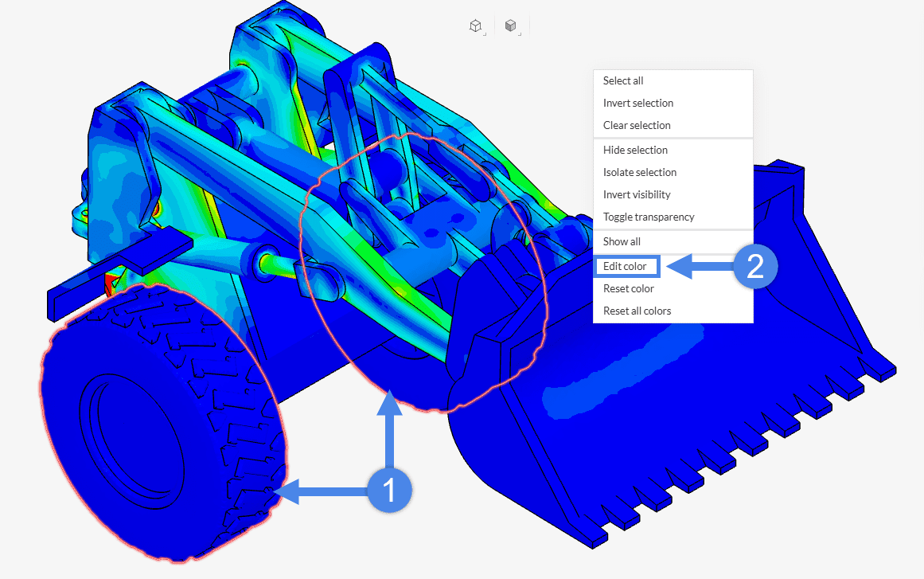The image size is (924, 579).
Task: Click 'Show all' in the context menu
Action: click(622, 241)
